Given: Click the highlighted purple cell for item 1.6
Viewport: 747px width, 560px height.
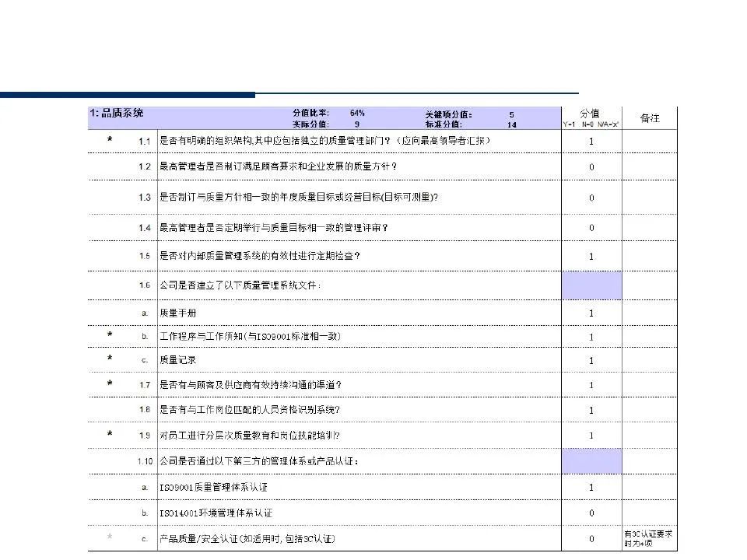Looking at the screenshot, I should point(591,285).
